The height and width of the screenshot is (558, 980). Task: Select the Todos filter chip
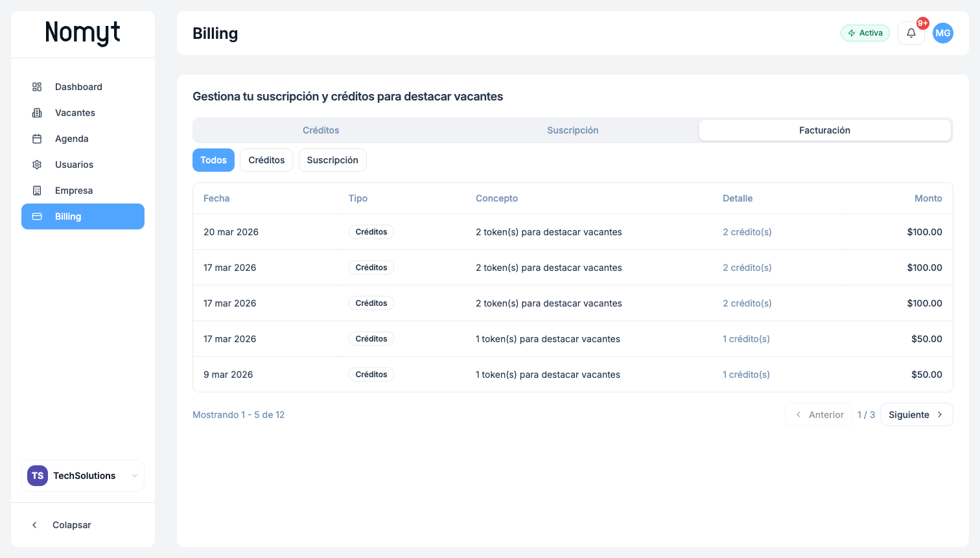click(x=213, y=160)
